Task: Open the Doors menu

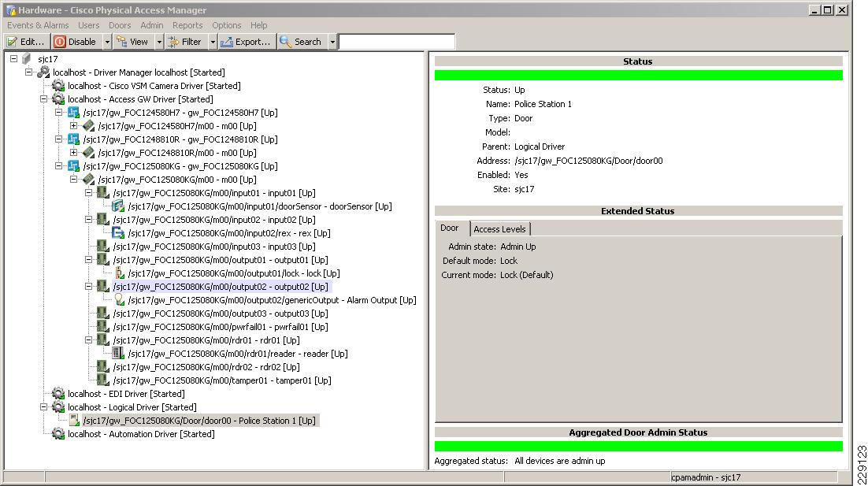Action: pos(120,25)
